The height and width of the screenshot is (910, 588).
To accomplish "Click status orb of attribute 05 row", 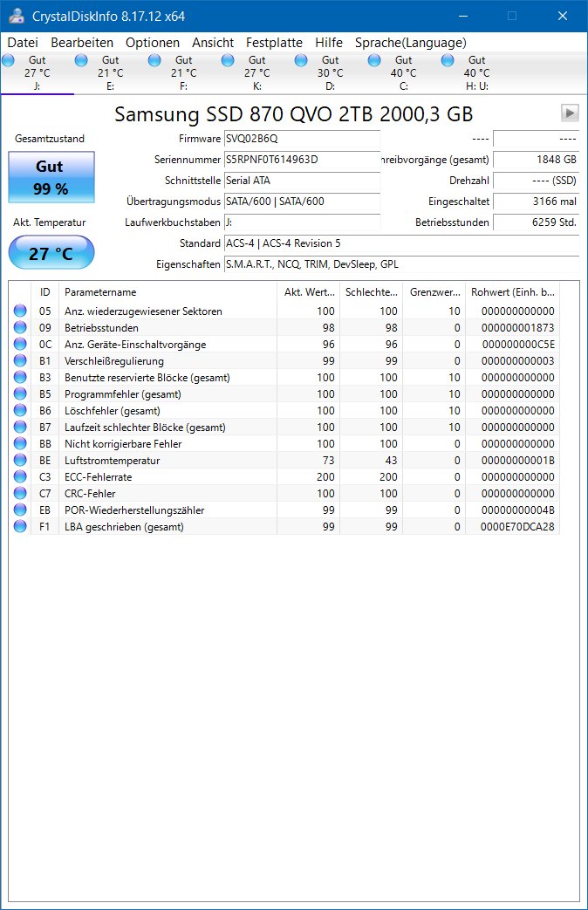I will coord(20,311).
